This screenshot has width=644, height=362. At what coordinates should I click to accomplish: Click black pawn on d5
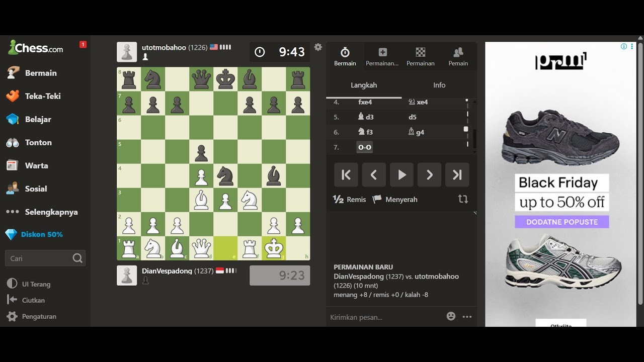[201, 152]
